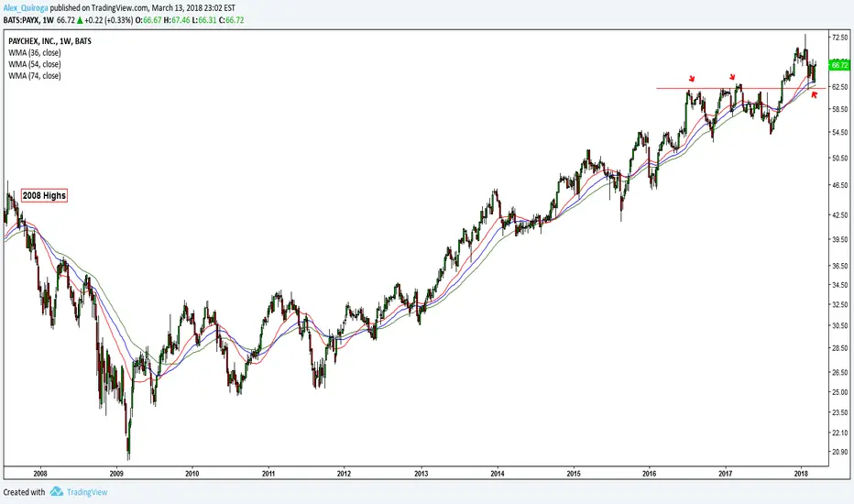Select the WMA (54, close) indicator label
The width and height of the screenshot is (854, 504).
tap(34, 64)
